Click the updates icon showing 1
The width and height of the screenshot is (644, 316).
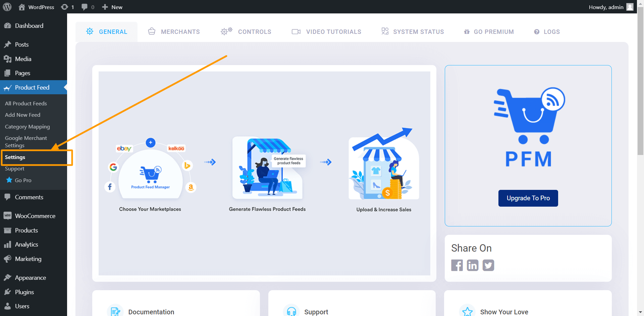tap(67, 7)
